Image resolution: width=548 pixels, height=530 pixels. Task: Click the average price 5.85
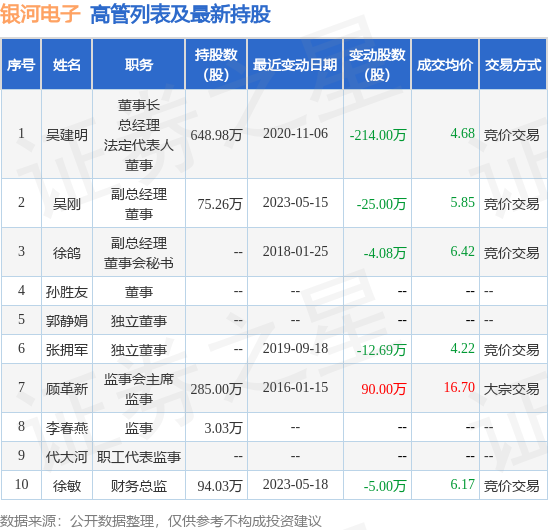tap(462, 202)
